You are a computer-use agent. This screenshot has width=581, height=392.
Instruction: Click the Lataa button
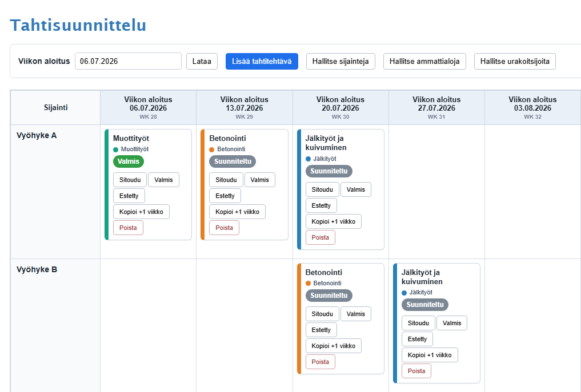pyautogui.click(x=202, y=61)
